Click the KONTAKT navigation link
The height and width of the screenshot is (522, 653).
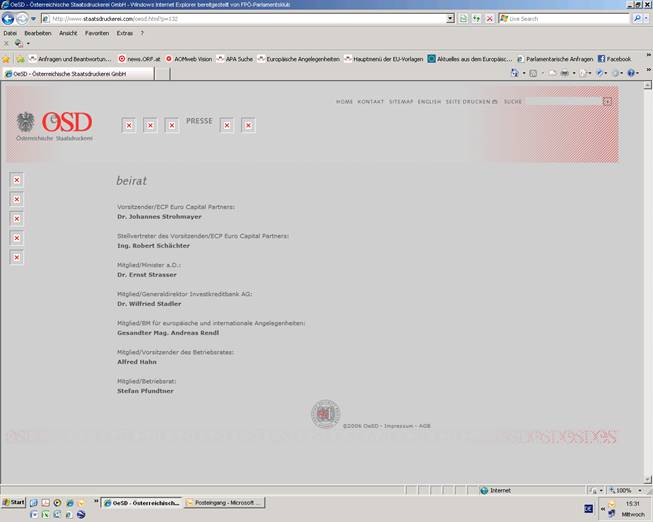click(x=371, y=102)
